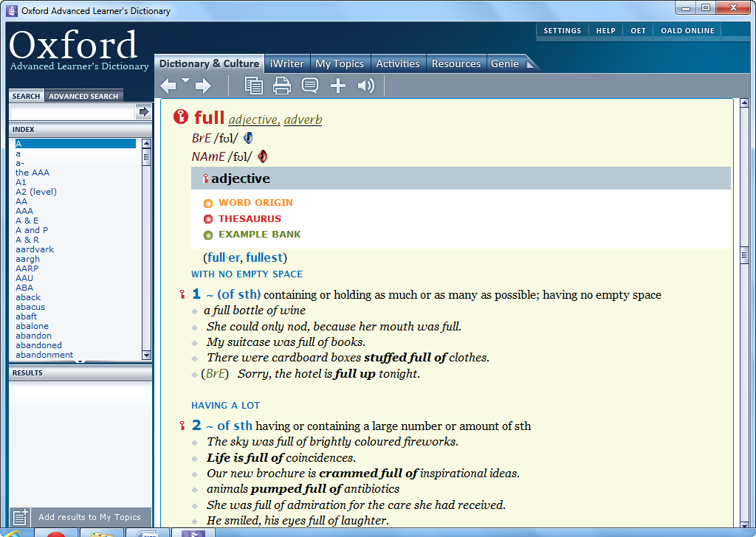Click the adverb part-of-speech link
The height and width of the screenshot is (537, 756).
point(303,119)
